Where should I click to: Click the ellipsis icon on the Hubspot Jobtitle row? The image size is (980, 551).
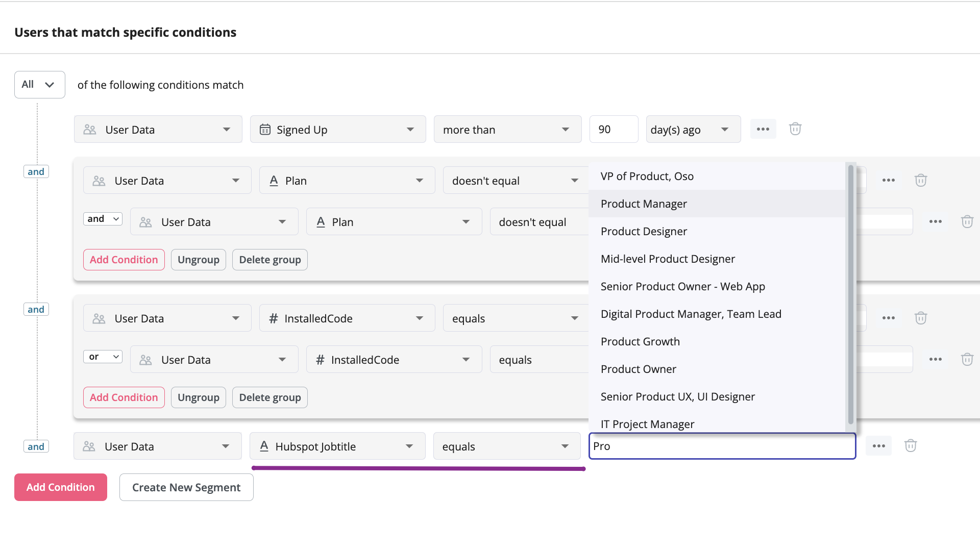879,445
